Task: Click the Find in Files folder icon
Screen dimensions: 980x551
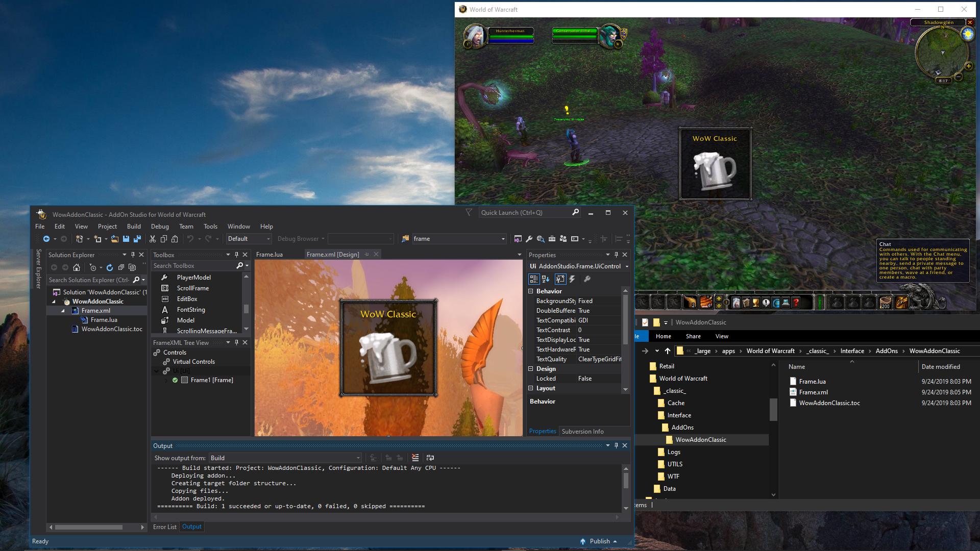Action: [x=406, y=239]
